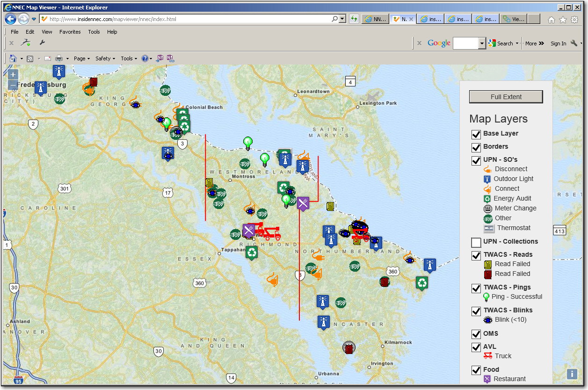Open the Favorites menu
This screenshot has height=390, width=588.
70,32
